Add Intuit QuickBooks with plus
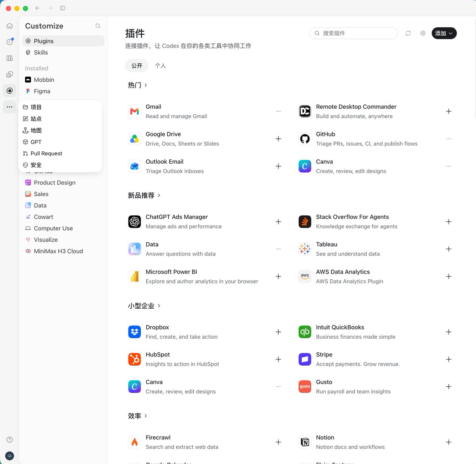Viewport: 476px width, 464px height. pos(449,332)
